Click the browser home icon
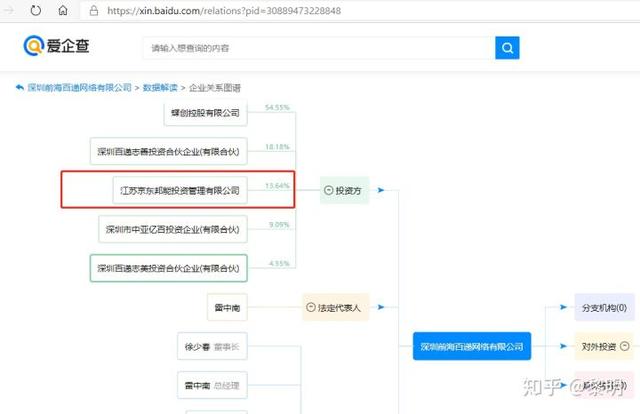Screen dimensions: 640x414 (63, 10)
